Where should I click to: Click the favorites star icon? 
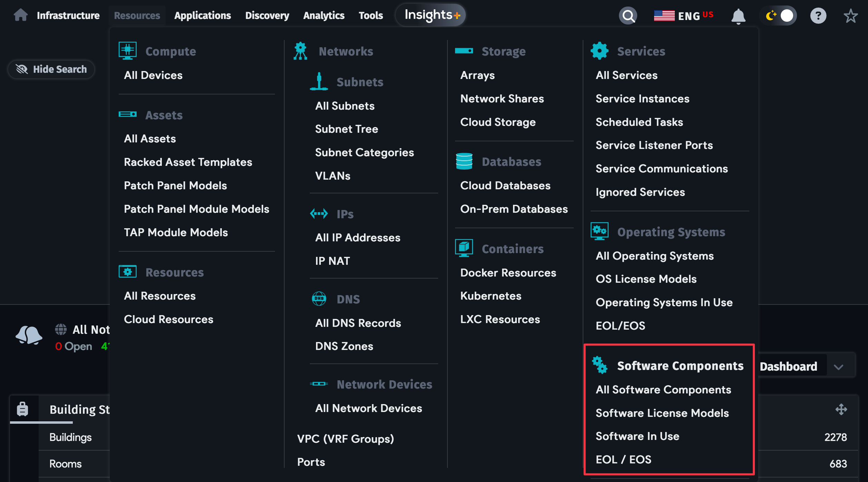(x=851, y=16)
